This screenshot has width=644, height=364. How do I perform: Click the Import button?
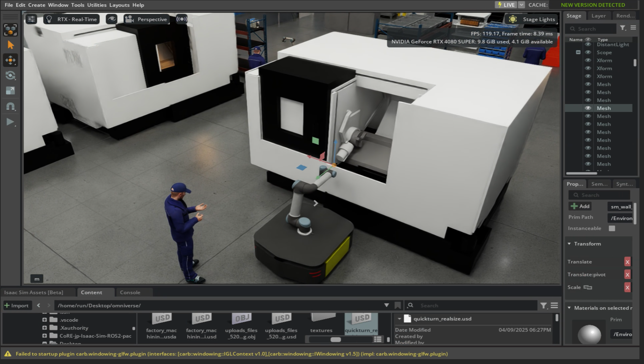point(16,305)
